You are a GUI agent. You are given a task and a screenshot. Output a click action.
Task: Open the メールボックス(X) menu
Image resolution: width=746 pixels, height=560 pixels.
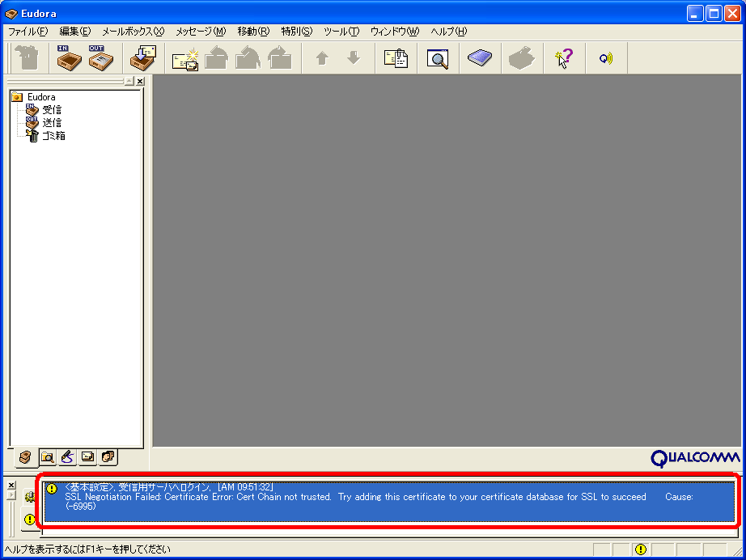(x=134, y=32)
